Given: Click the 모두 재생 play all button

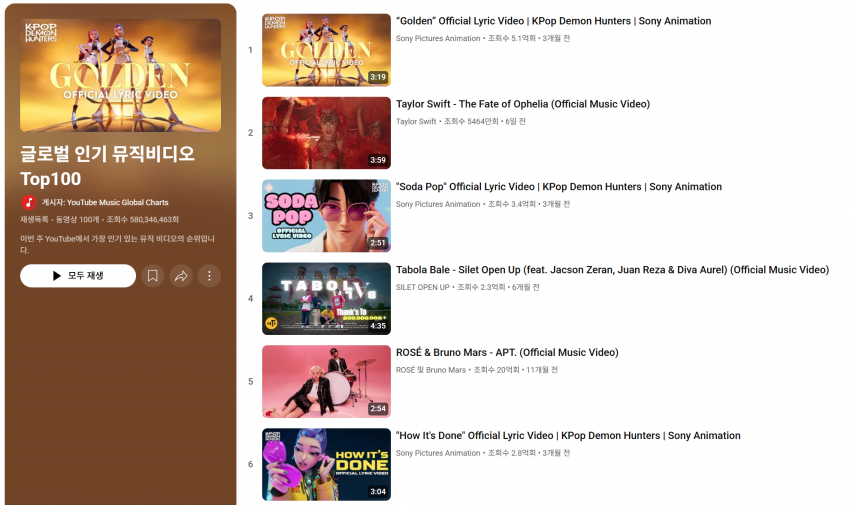Looking at the screenshot, I should click(x=78, y=276).
